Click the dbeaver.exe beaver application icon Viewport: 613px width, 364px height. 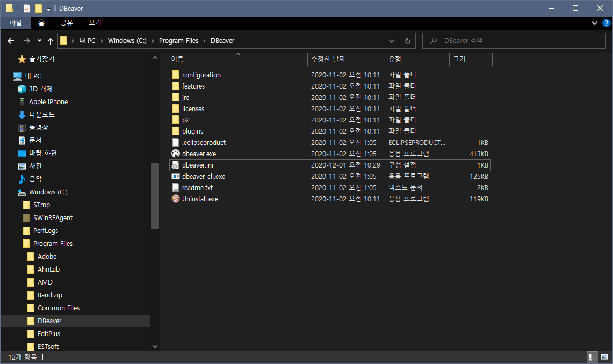pos(176,154)
